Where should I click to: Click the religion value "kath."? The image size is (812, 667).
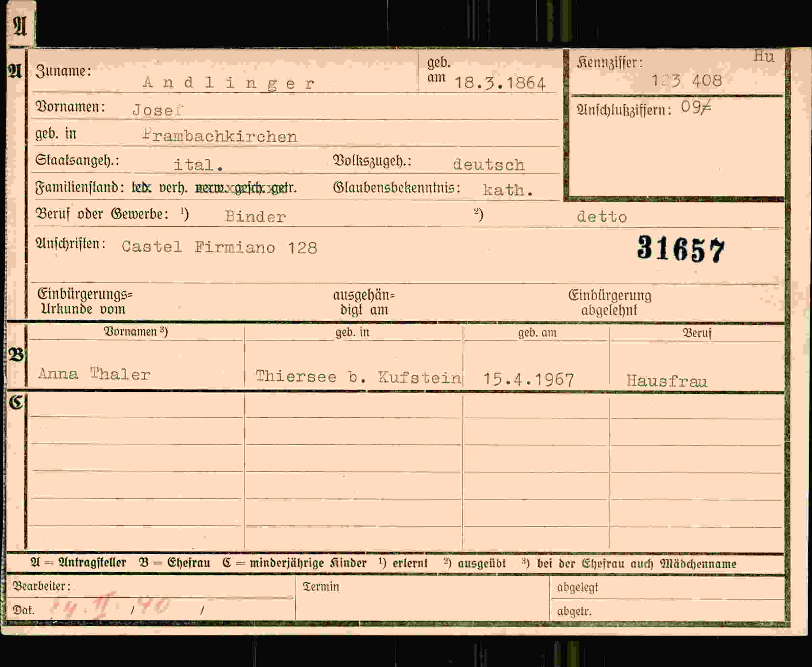[x=508, y=190]
